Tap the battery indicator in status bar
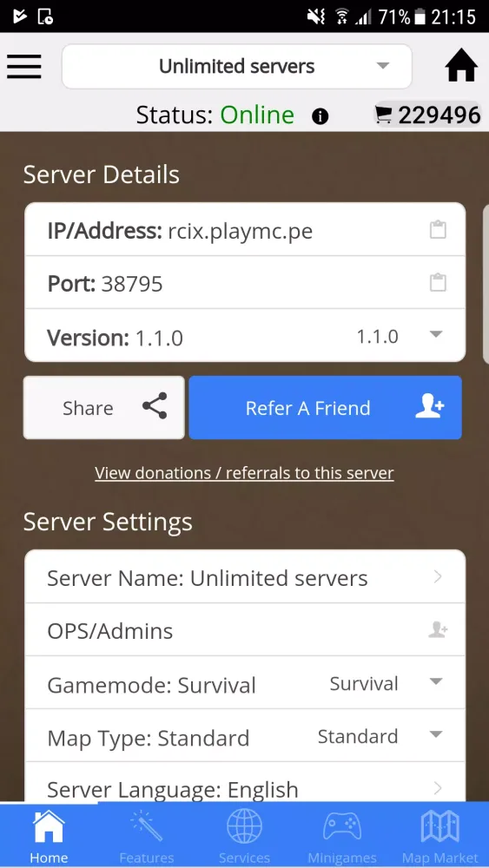This screenshot has height=868, width=489. coord(420,16)
